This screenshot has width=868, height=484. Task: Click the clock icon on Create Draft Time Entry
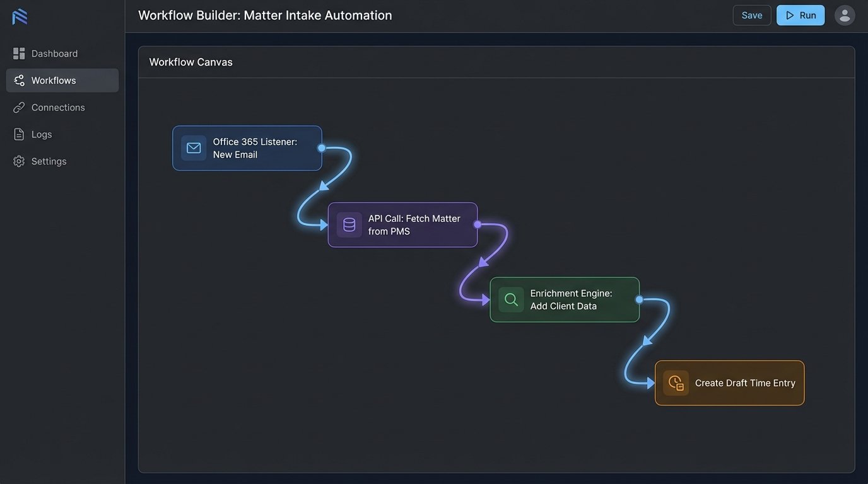point(676,383)
